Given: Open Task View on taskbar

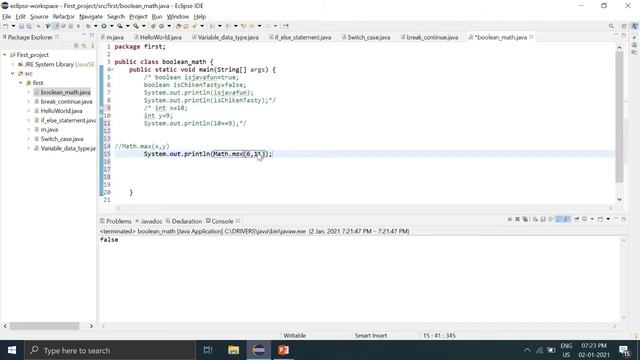Looking at the screenshot, I should (x=208, y=350).
